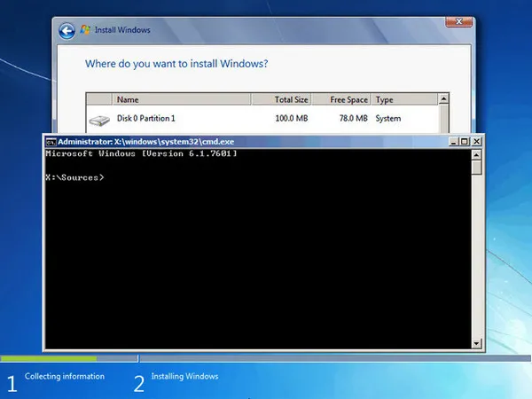Sort the partition list by the Name column

pyautogui.click(x=182, y=99)
